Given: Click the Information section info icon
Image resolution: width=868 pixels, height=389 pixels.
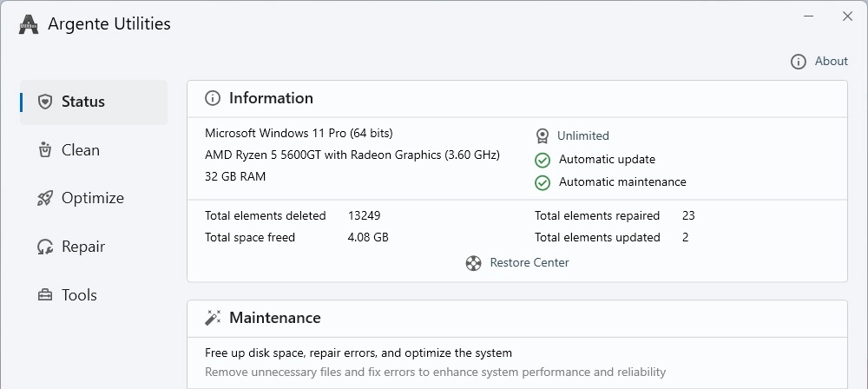Looking at the screenshot, I should (x=213, y=98).
